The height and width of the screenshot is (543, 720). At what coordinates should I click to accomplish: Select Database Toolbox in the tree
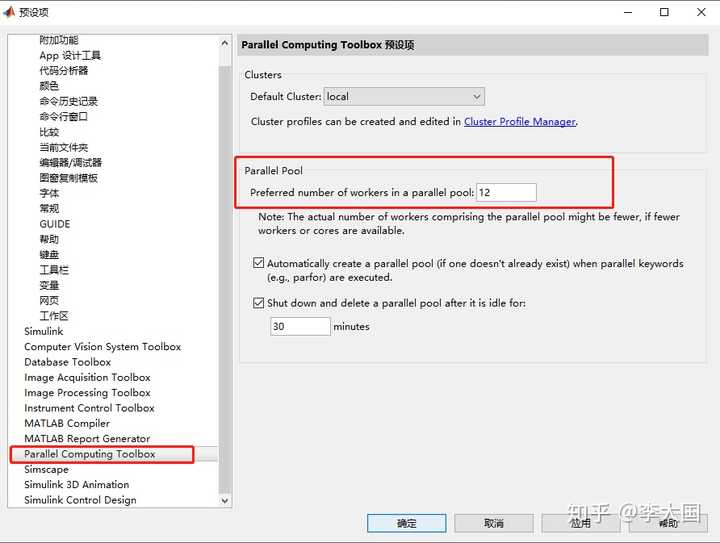pyautogui.click(x=68, y=362)
